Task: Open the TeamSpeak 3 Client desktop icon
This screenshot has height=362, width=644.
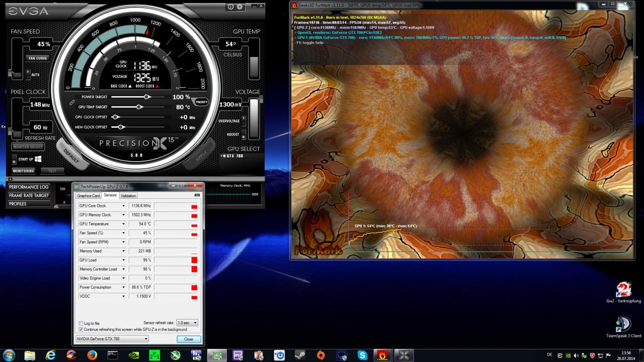Action: [624, 327]
